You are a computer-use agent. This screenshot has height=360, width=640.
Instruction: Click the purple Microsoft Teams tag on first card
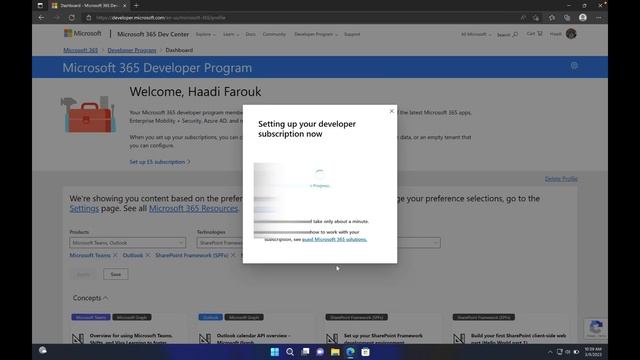pyautogui.click(x=91, y=317)
